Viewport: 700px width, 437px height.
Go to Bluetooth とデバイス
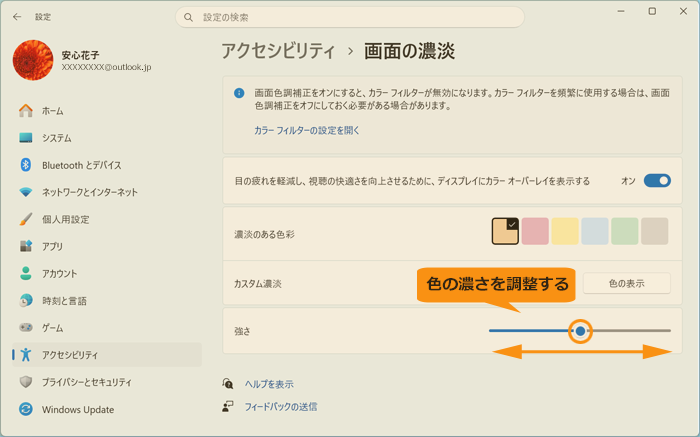(107, 165)
